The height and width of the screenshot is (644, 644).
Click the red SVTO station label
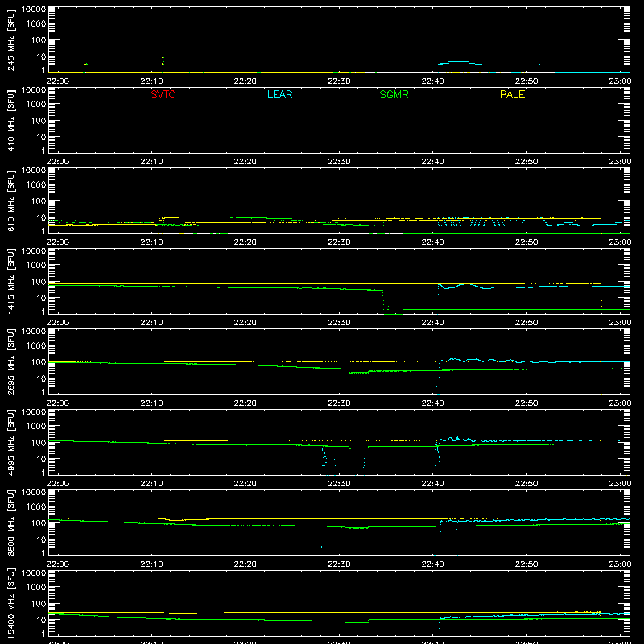point(163,94)
